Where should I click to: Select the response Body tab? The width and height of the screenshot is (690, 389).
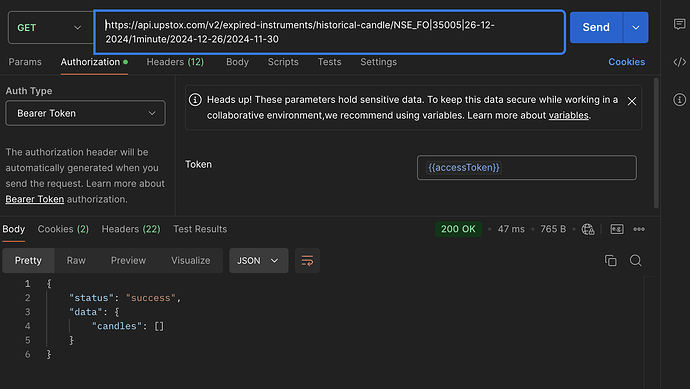pos(14,229)
